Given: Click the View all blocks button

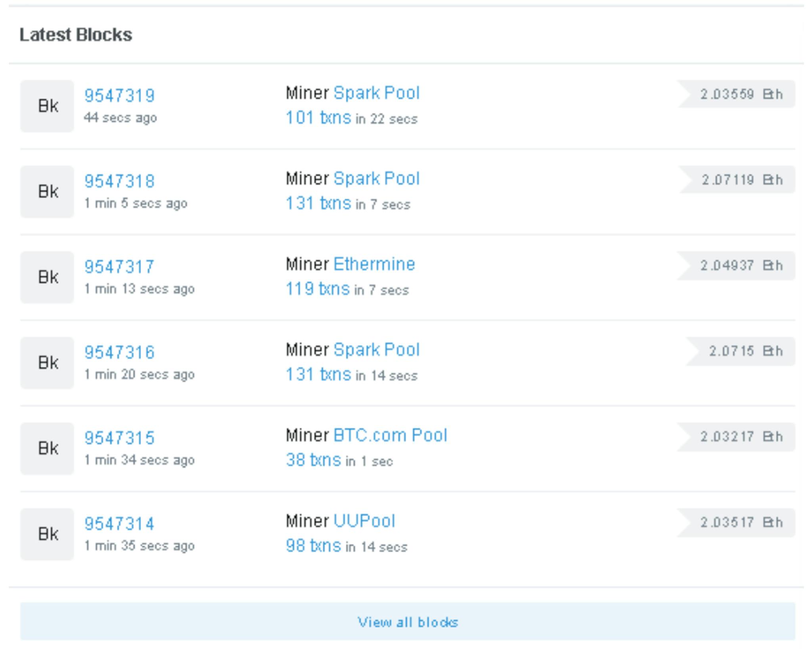Looking at the screenshot, I should coord(408,621).
